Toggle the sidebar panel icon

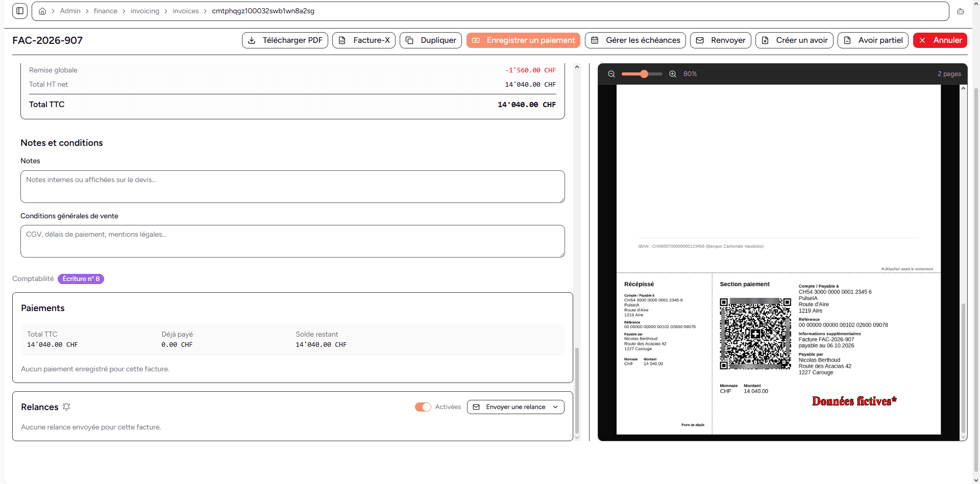click(20, 11)
